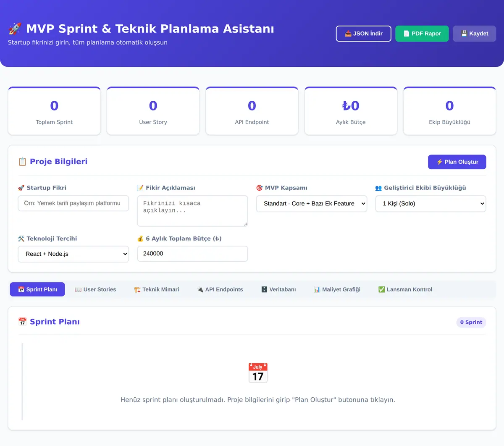Click the large July 17 calendar icon

pyautogui.click(x=258, y=373)
